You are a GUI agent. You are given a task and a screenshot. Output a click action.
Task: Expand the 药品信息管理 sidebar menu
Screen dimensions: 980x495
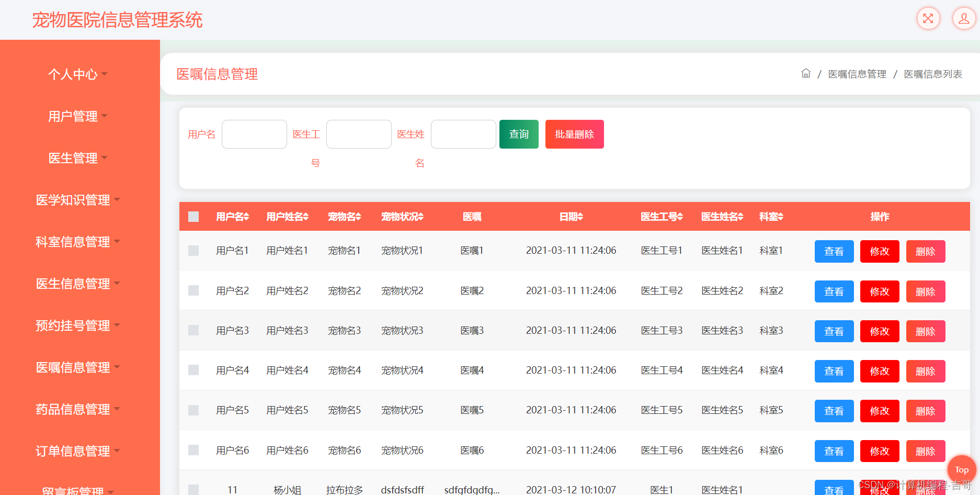[x=77, y=409]
